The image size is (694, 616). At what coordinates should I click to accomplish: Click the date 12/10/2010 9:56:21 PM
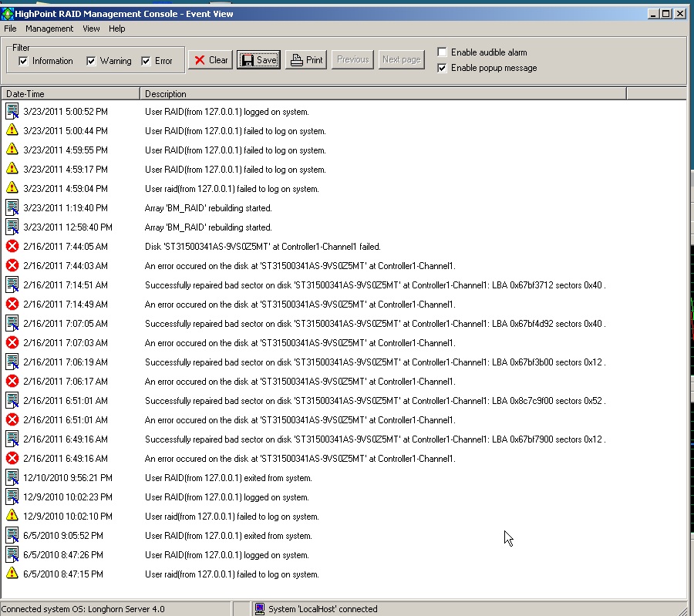[x=68, y=478]
